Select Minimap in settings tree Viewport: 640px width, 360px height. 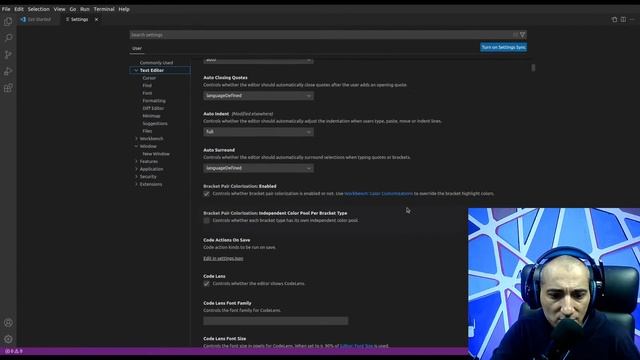[x=151, y=116]
